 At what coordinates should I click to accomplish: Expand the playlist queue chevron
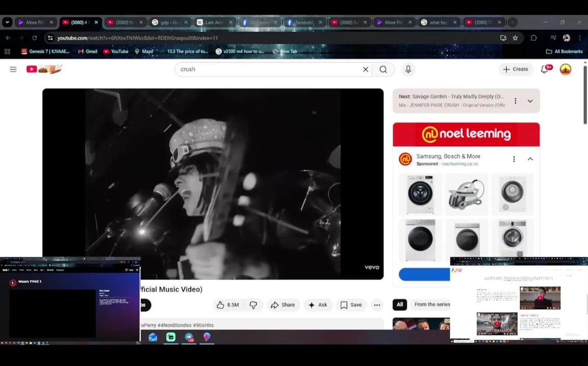click(530, 101)
